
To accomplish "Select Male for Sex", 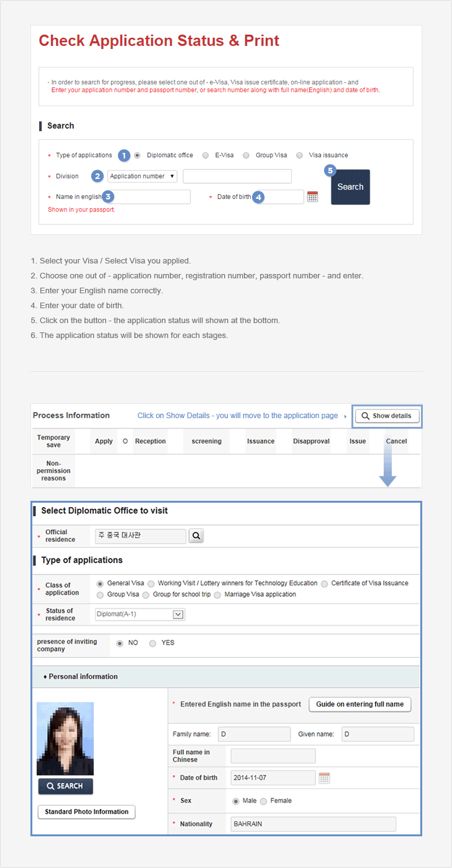I will pyautogui.click(x=236, y=801).
